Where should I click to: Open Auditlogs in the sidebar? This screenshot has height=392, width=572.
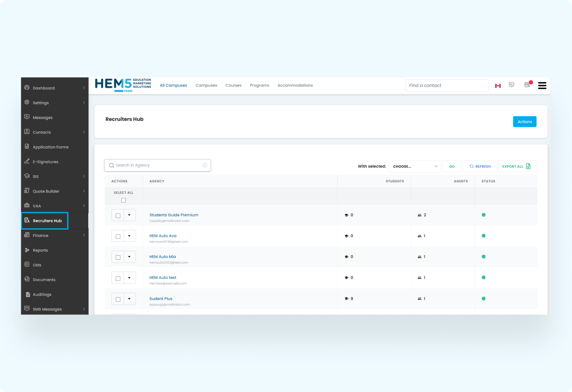[x=42, y=295]
